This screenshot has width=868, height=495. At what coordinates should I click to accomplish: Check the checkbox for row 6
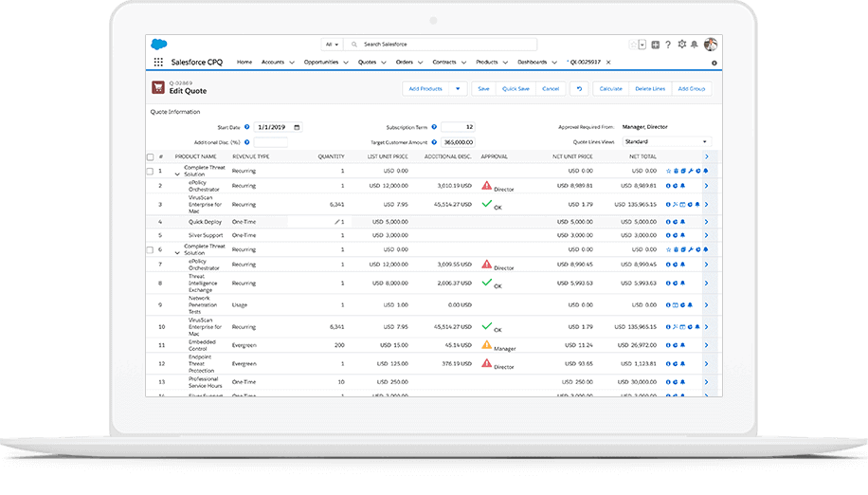coord(150,250)
